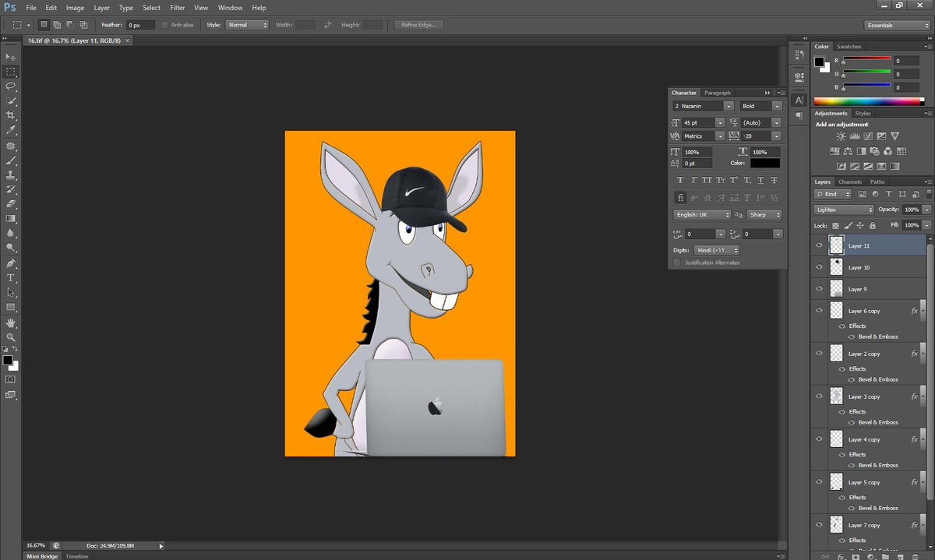Add a Curves adjustment

(x=868, y=136)
